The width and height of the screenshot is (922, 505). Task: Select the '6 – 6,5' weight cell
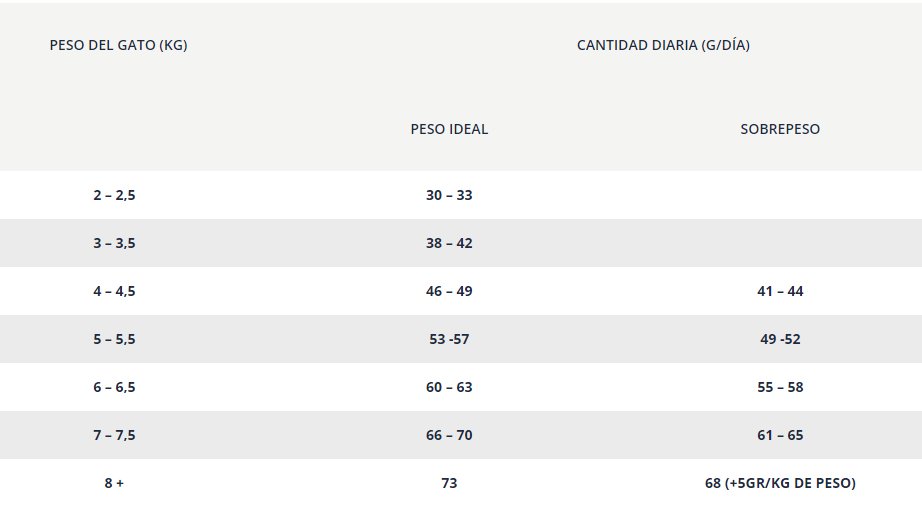click(114, 387)
